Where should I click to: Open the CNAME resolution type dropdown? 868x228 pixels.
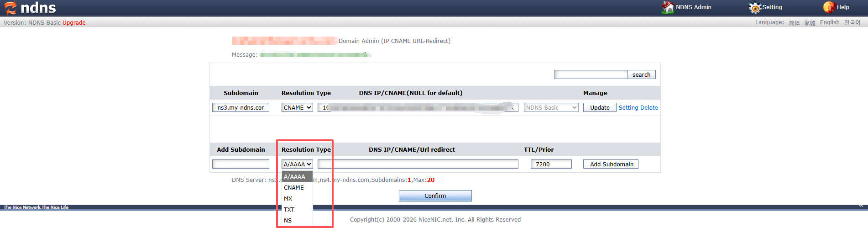297,107
